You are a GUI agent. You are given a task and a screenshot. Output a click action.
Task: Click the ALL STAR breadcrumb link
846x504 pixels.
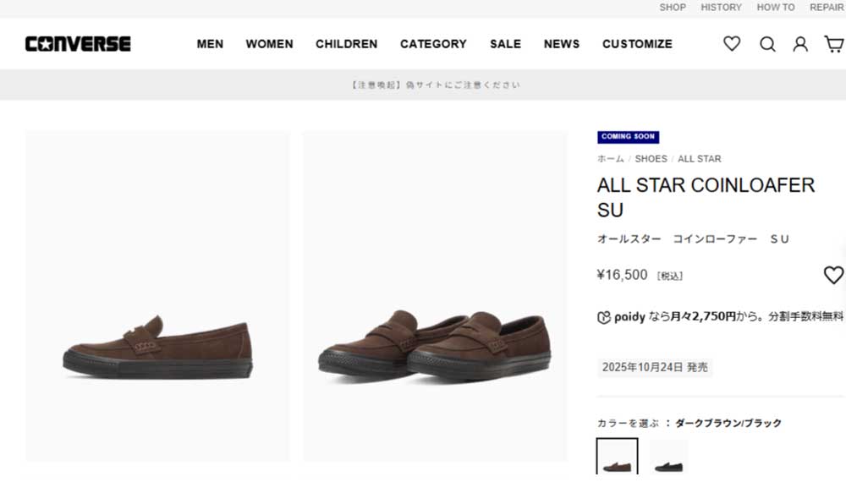pos(700,159)
